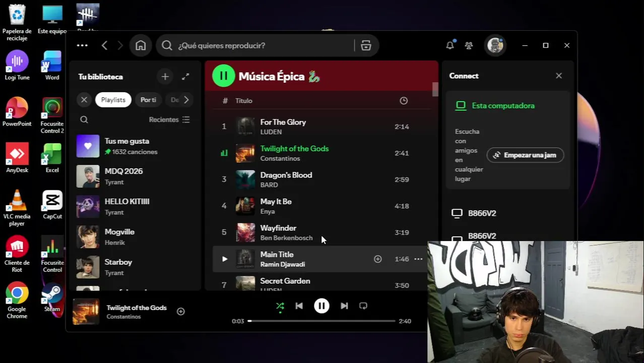Go back with the left arrow
The image size is (644, 363).
[x=104, y=45]
